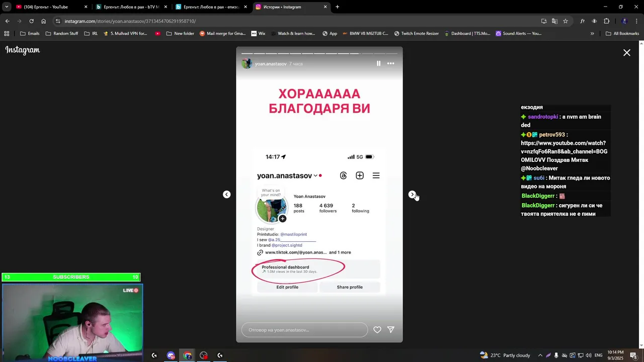Open the Twitch Emote Resizer bookmark

[417, 34]
